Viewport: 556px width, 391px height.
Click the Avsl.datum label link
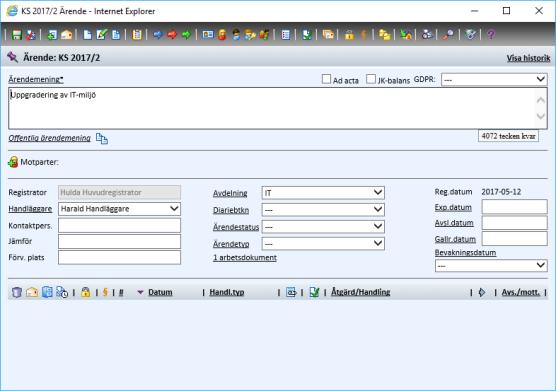pos(454,223)
